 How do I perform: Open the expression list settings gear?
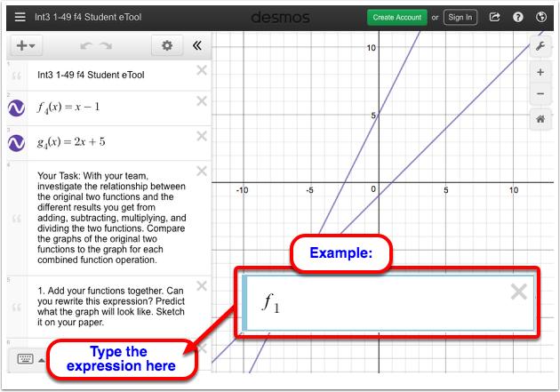(x=167, y=45)
